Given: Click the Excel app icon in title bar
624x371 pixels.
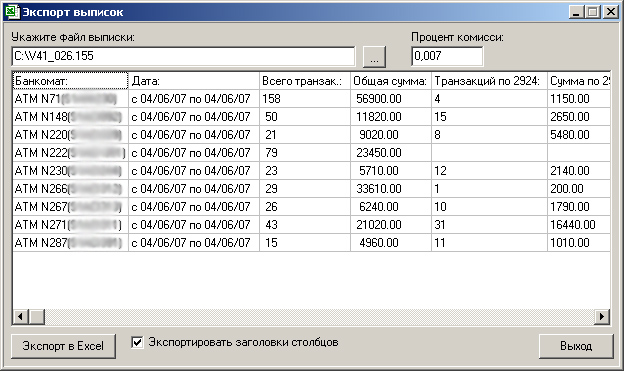Looking at the screenshot, I should tap(12, 12).
